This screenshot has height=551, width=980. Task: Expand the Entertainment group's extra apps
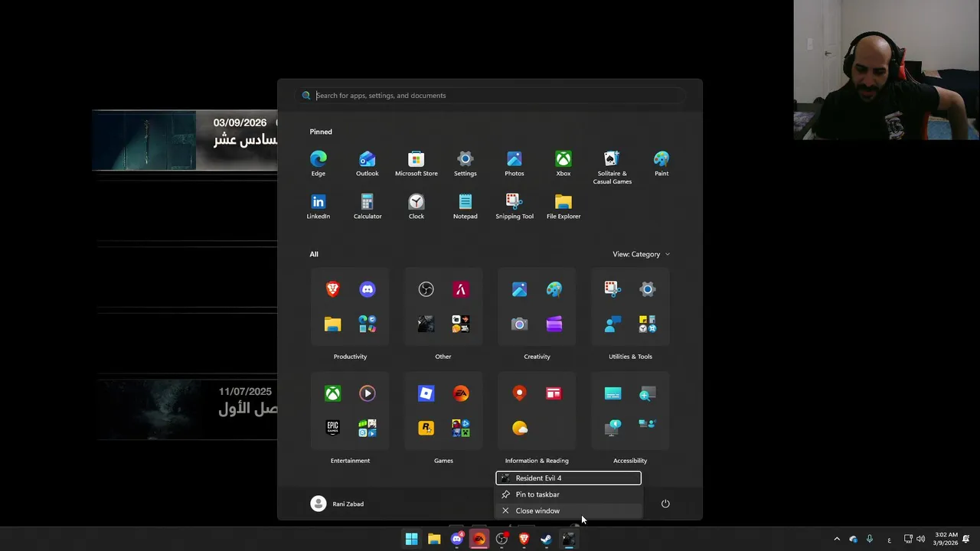pyautogui.click(x=367, y=428)
